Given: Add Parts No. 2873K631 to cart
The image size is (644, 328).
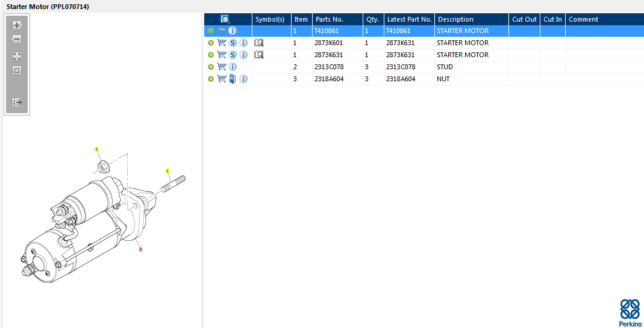Looking at the screenshot, I should [x=222, y=55].
